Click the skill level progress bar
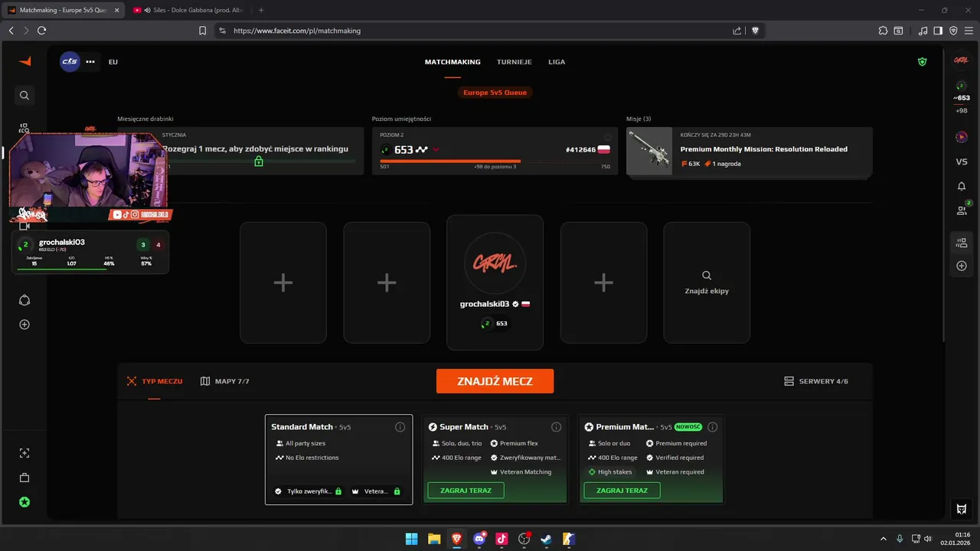This screenshot has width=980, height=551. coord(495,161)
